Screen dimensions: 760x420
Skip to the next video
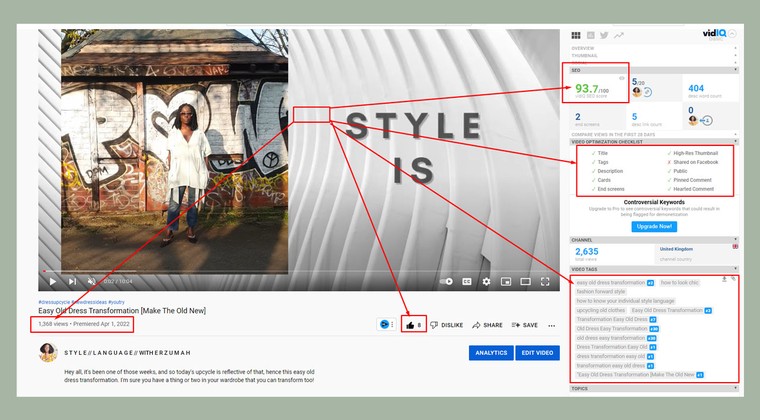pos(72,282)
